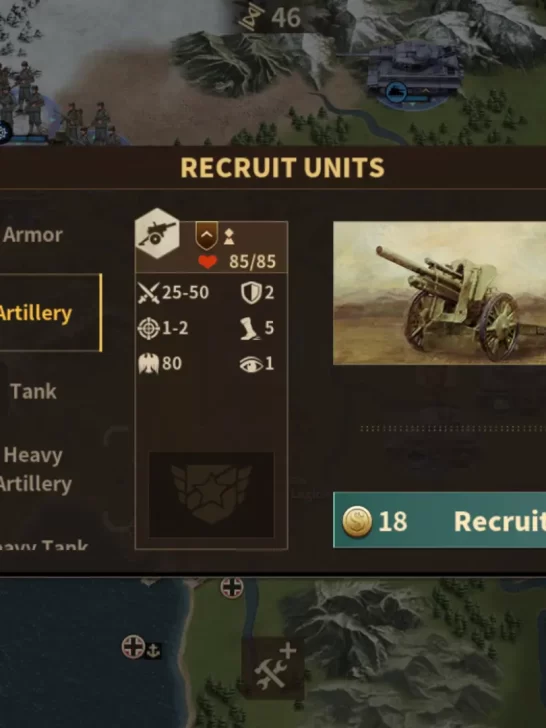Click the small upgrade arrow beside the rank badge
The image size is (546, 728).
point(229,237)
